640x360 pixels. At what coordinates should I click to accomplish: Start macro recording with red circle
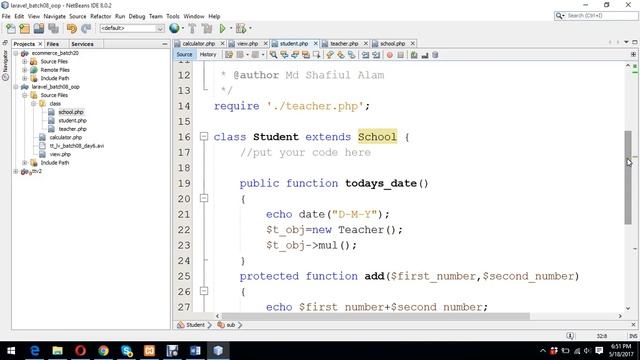[390, 55]
